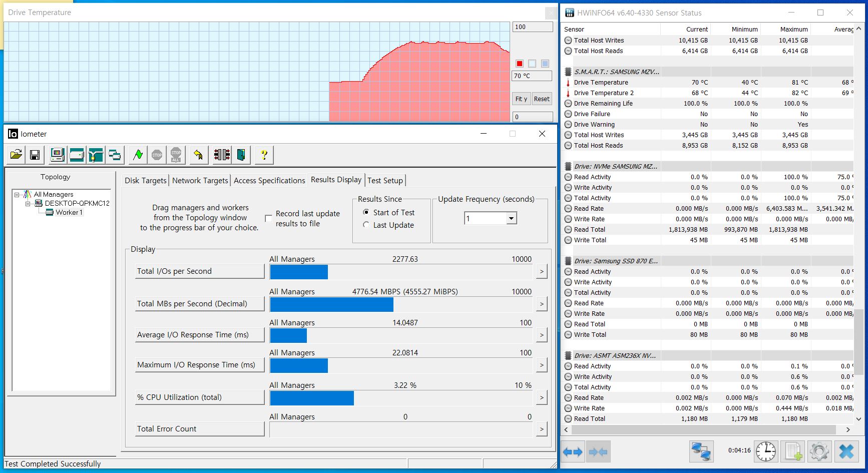
Task: Open HWiNFO sensor settings gear icon
Action: pos(819,452)
